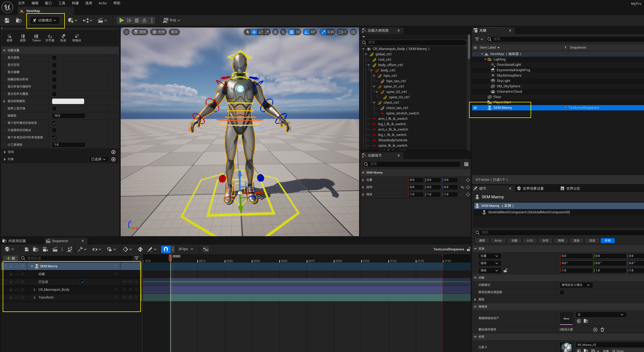The width and height of the screenshot is (644, 352).
Task: Select the Tween tool
Action: coord(36,38)
